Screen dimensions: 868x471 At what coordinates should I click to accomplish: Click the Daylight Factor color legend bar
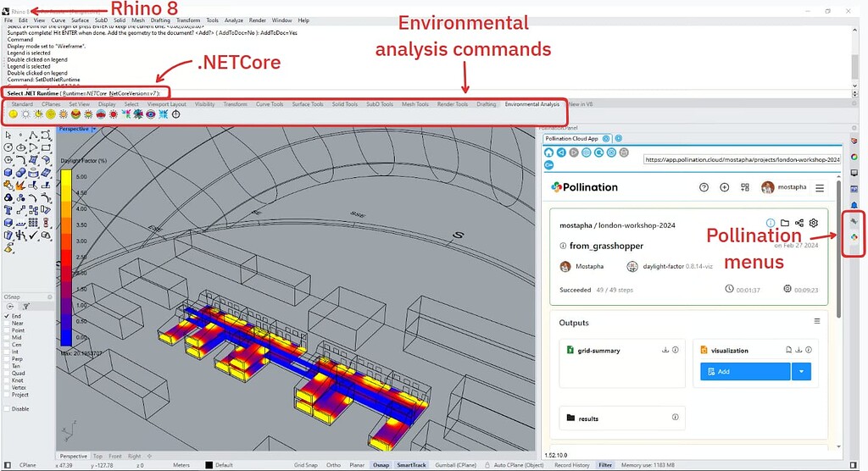[66, 258]
